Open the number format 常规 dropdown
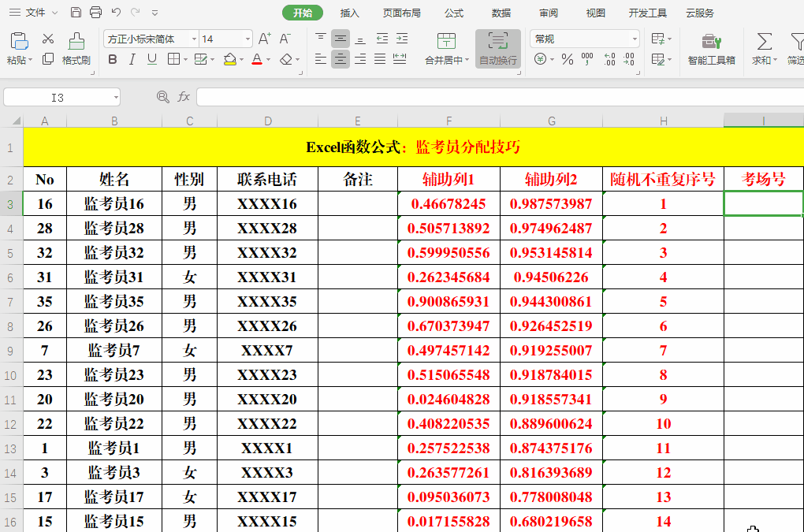This screenshot has width=804, height=532. coord(635,39)
